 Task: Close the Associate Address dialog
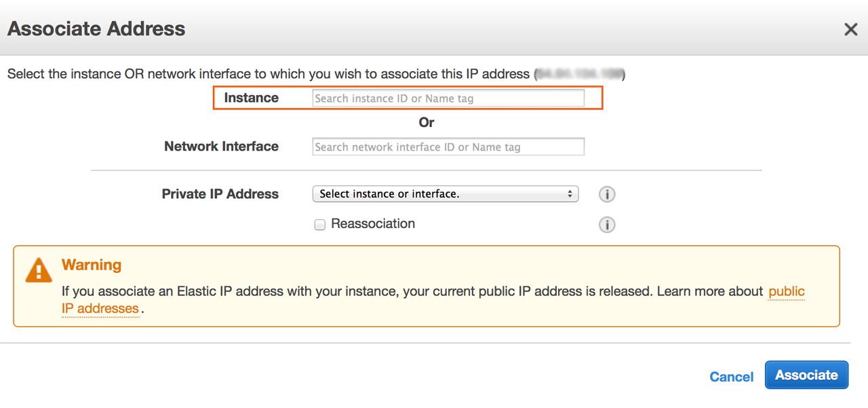pos(850,29)
